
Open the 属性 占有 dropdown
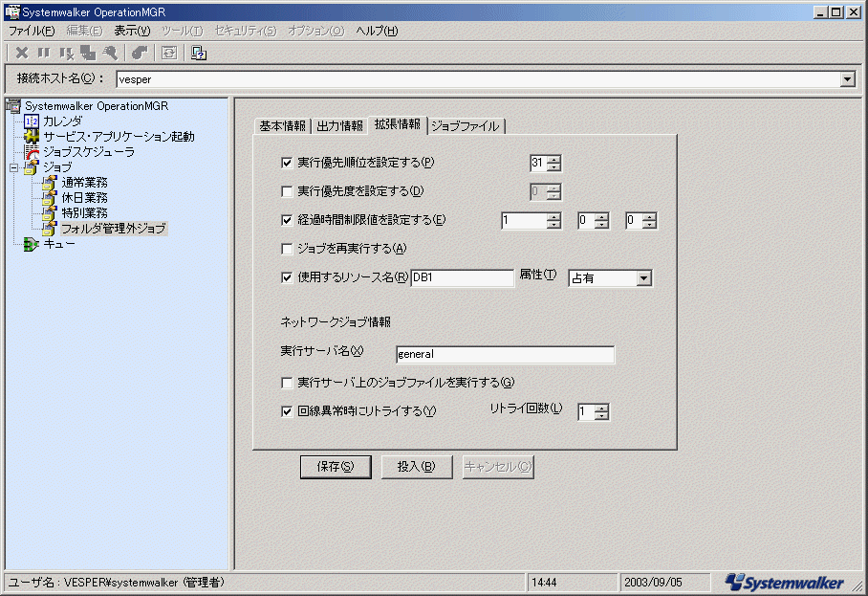[x=643, y=278]
